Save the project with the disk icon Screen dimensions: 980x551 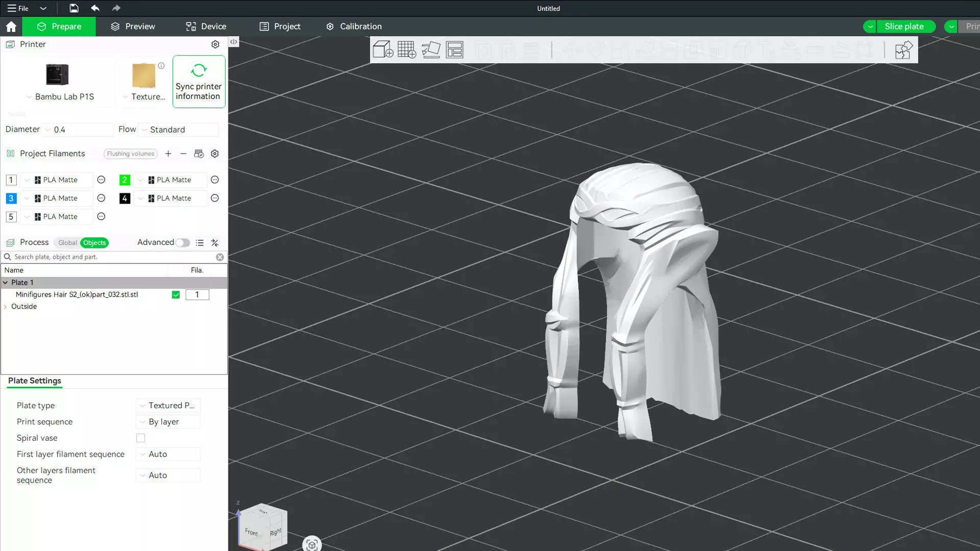click(74, 8)
